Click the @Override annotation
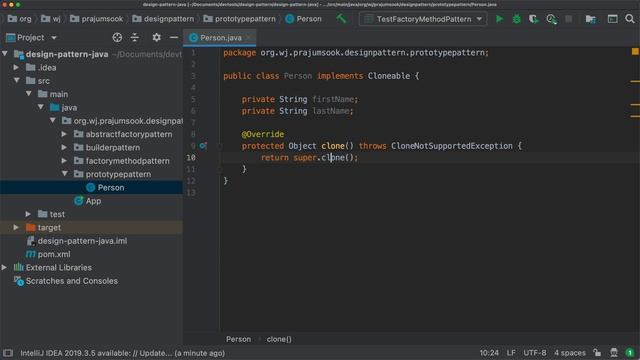Viewport: 640px width, 360px height. tap(262, 134)
